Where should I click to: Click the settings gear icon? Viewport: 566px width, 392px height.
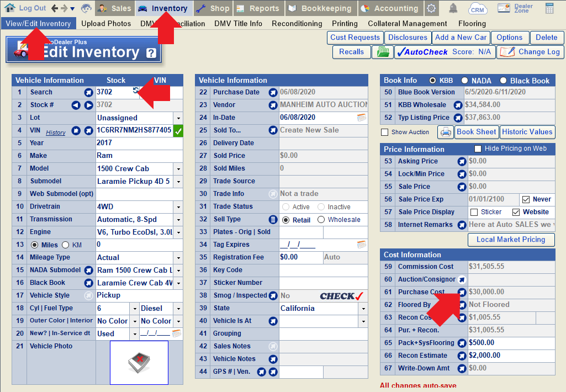(431, 8)
